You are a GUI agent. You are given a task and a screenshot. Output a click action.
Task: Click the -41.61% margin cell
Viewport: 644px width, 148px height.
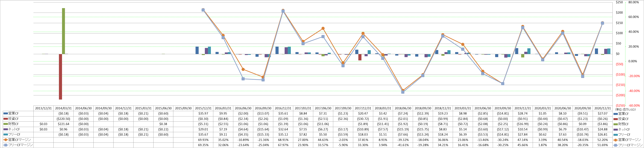(x=403, y=145)
